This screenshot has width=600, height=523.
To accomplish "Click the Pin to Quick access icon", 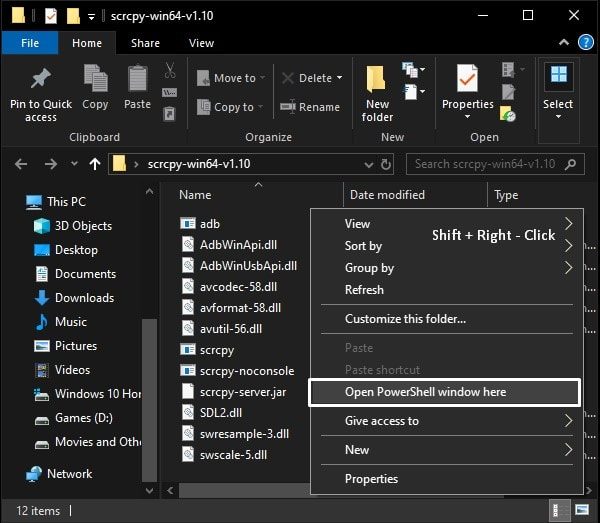I will click(41, 78).
